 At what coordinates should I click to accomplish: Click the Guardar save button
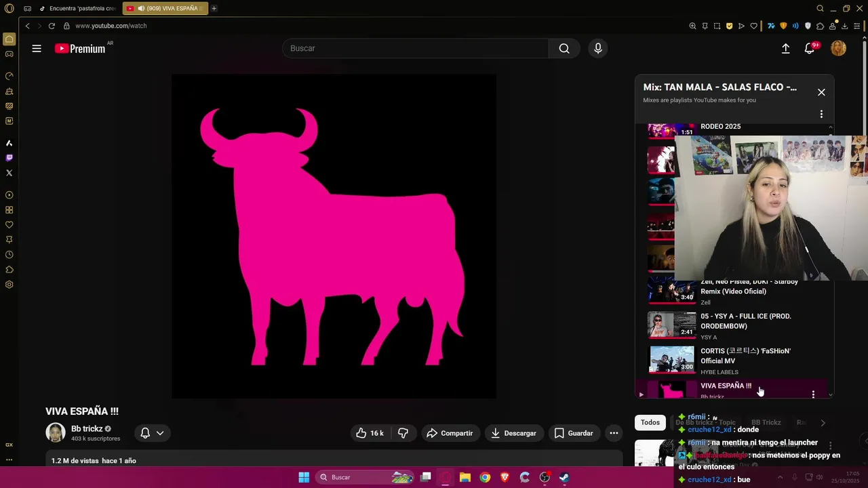point(574,433)
